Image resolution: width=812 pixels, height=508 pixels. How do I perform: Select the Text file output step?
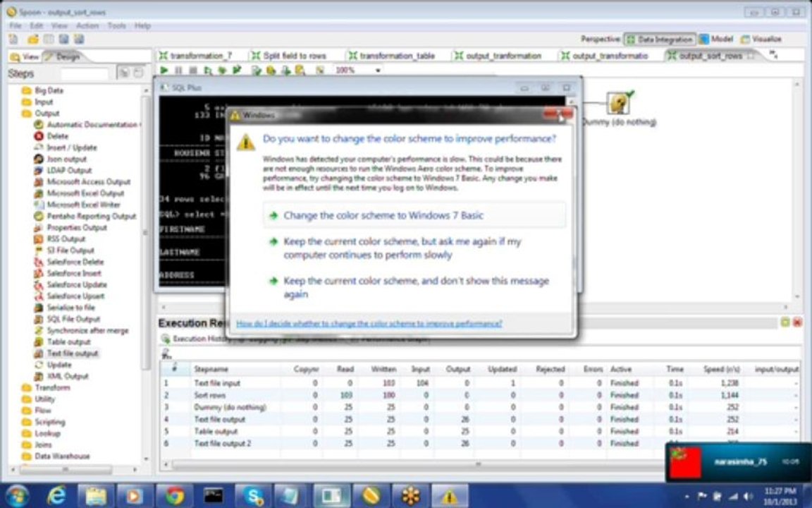point(72,353)
